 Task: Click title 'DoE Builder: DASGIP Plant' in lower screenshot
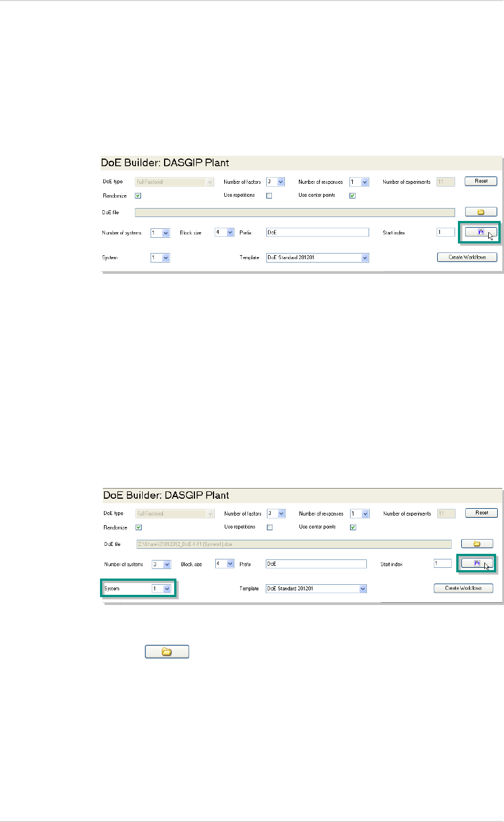tap(166, 495)
